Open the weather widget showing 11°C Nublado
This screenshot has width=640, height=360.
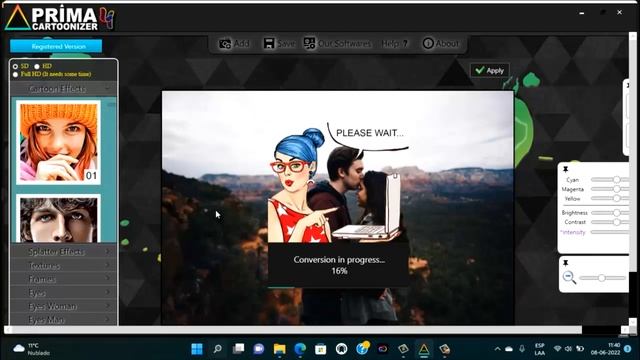(x=31, y=349)
